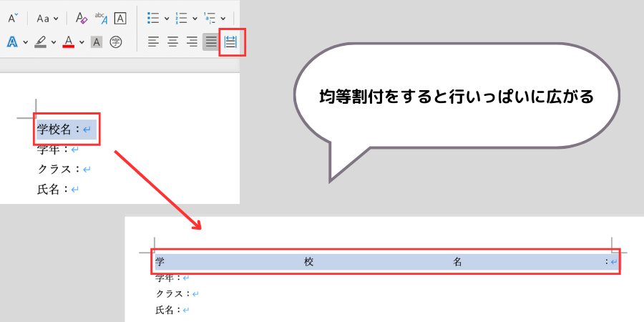Viewport: 644px width, 322px height.
Task: Click the 氏名: line in upper document
Action: [x=58, y=189]
